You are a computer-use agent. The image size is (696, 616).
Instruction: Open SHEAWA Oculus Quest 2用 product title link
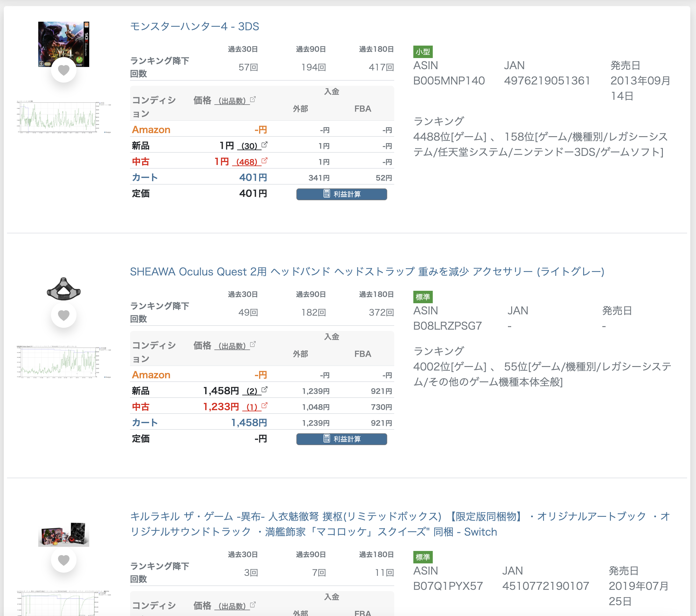click(367, 272)
